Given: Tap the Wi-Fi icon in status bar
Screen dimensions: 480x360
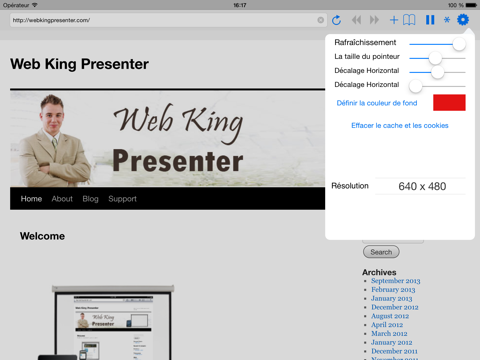Looking at the screenshot, I should coord(35,5).
